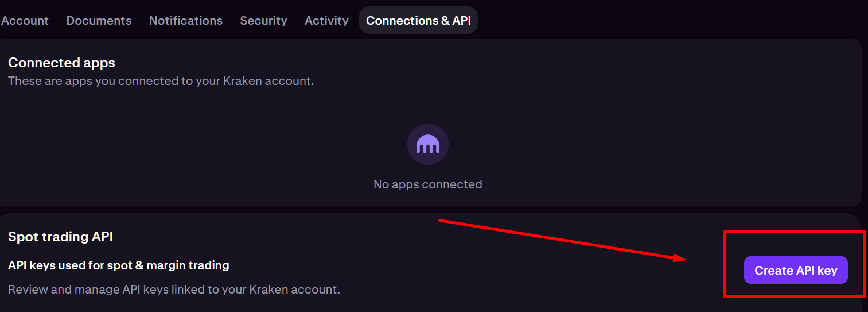Go to the Notifications tab

(185, 21)
